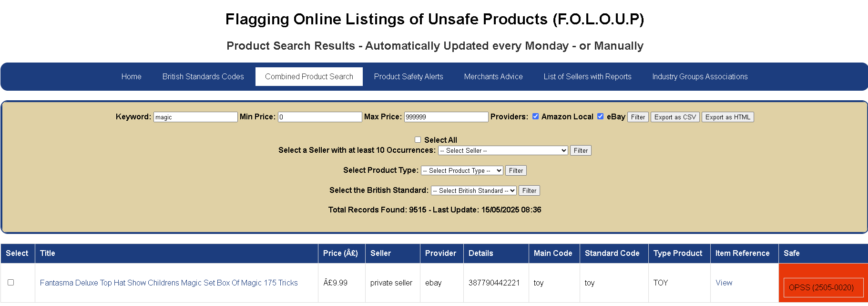
Task: Click Filter beside British Standard dropdown
Action: tap(529, 190)
